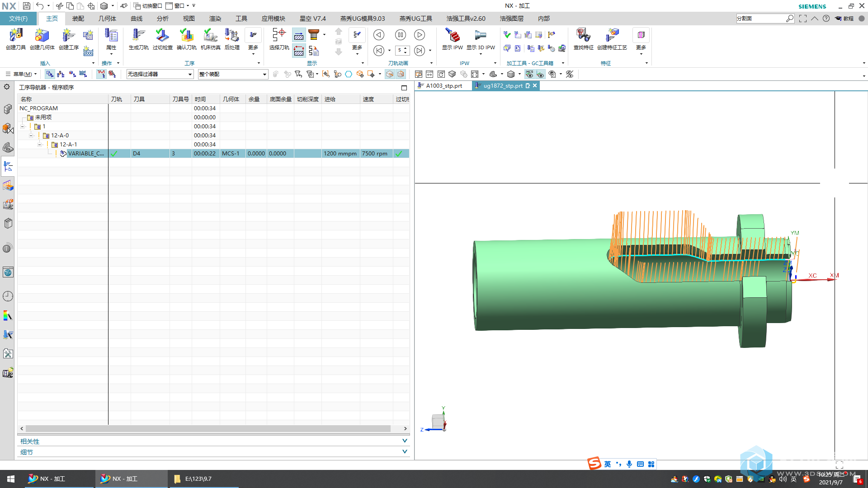
Task: Switch to Machining Method View icon
Action: point(83,74)
